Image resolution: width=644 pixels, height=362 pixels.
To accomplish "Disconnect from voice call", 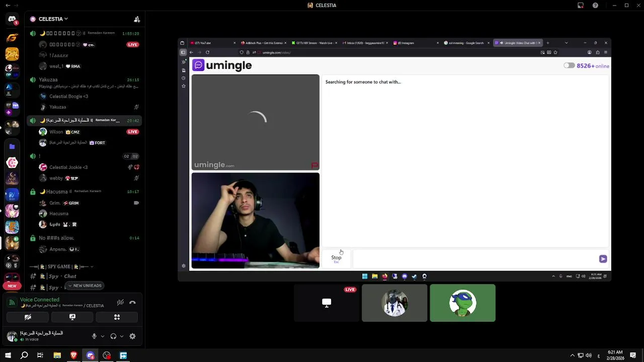I will click(x=132, y=302).
